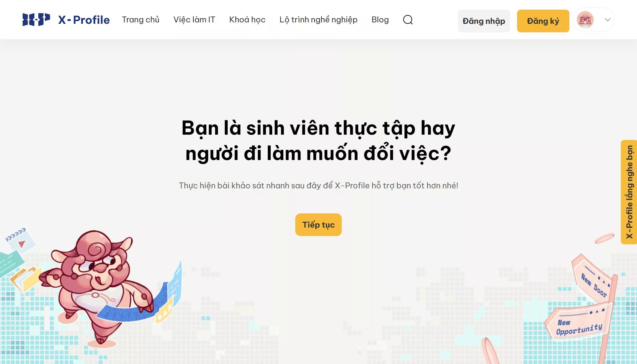Viewport: 637px width, 364px height.
Task: Open the Khoá học menu item
Action: (x=247, y=19)
